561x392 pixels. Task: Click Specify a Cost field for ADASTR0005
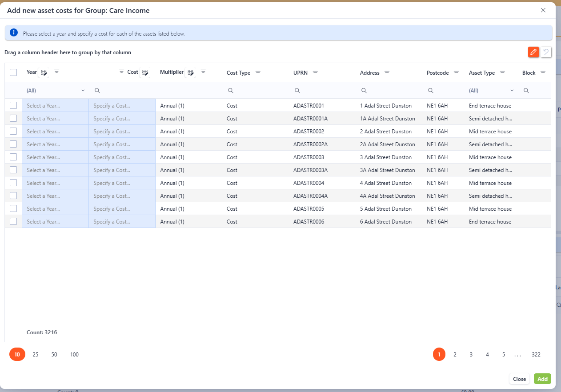pyautogui.click(x=122, y=209)
